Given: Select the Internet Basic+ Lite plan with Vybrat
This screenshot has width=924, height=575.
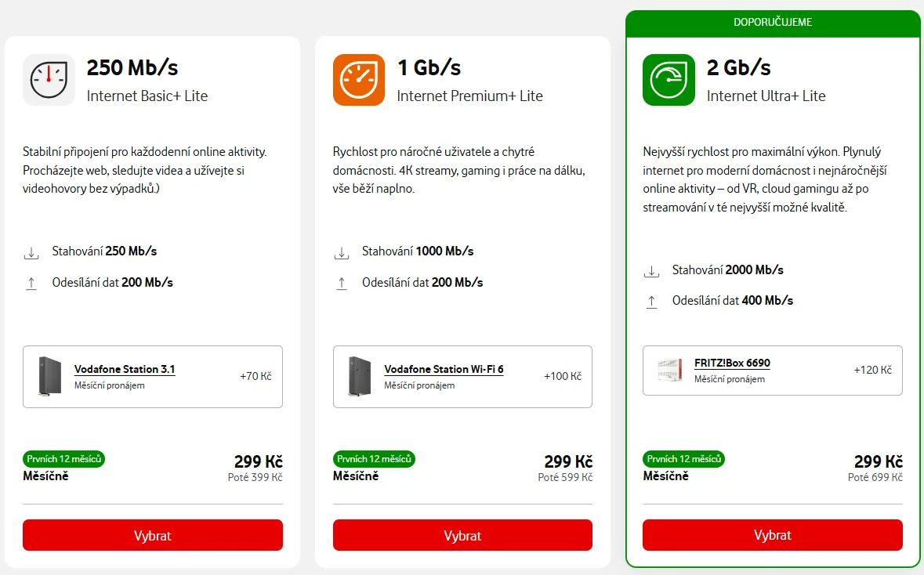Looking at the screenshot, I should click(152, 536).
